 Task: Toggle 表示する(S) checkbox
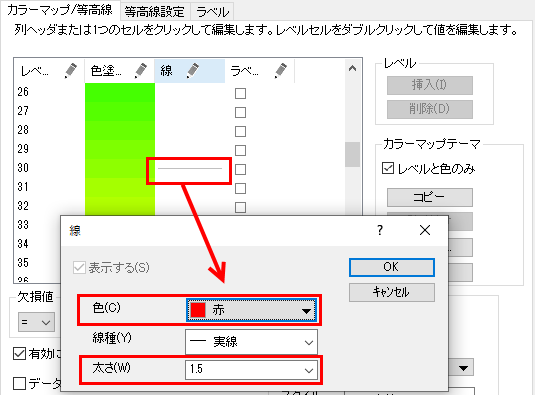[79, 267]
